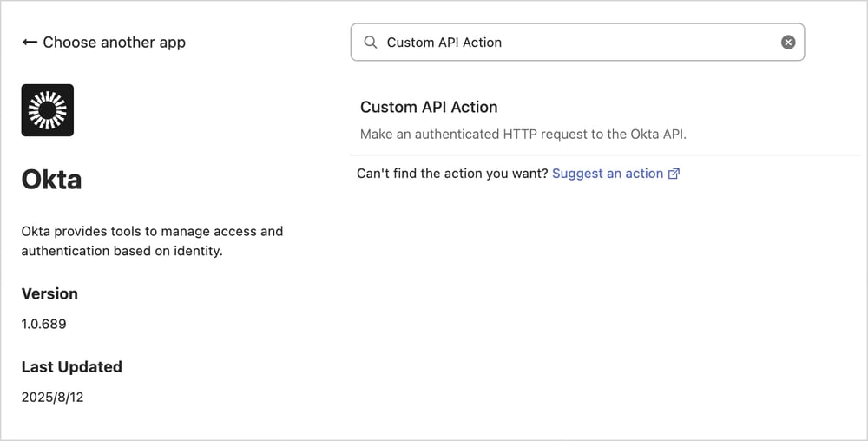
Task: Click the Okta description paragraph text
Action: tap(152, 240)
